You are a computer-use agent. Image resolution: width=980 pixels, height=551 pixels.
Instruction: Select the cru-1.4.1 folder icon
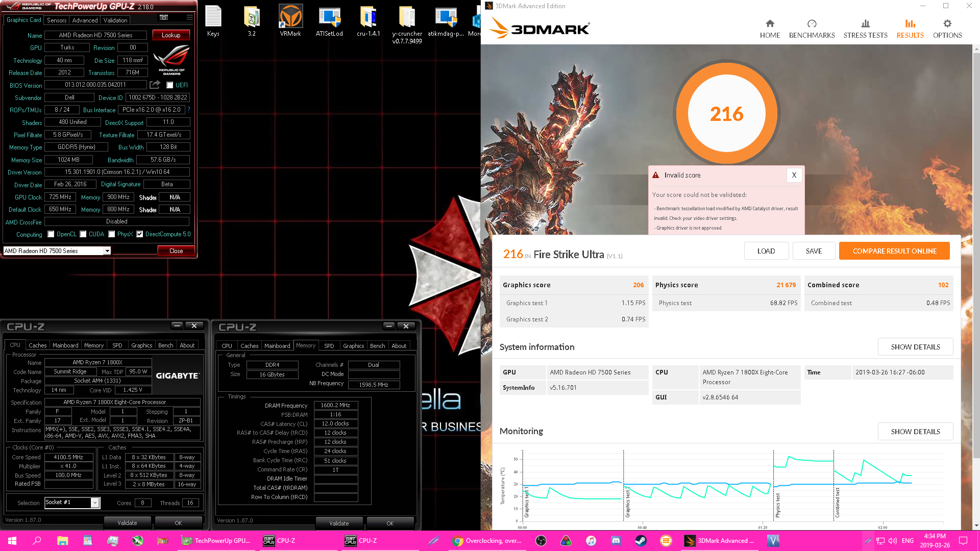click(368, 21)
